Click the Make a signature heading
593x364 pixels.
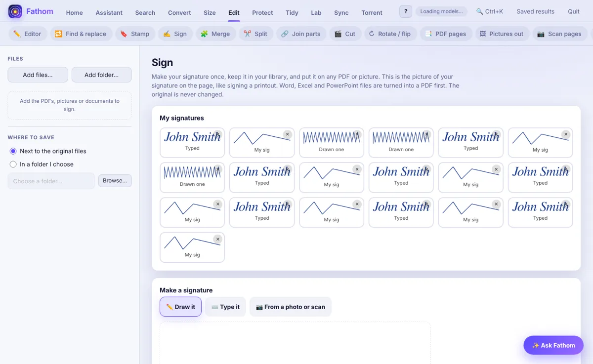coord(186,290)
